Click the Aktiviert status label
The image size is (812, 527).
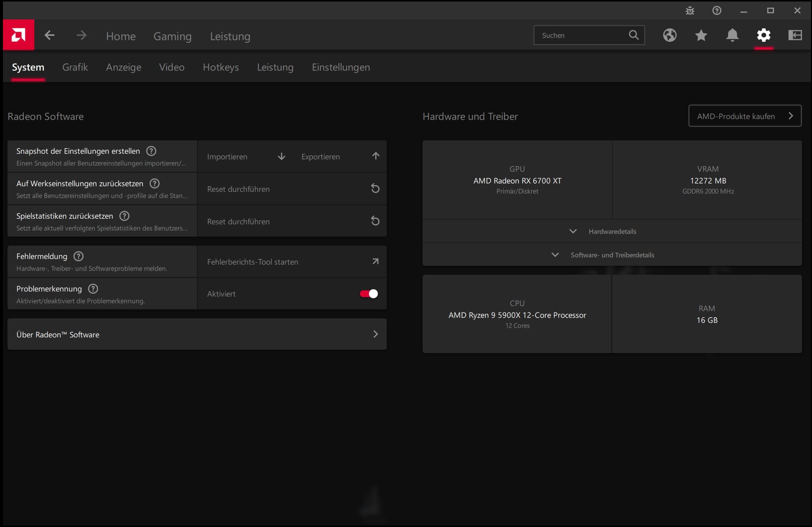point(221,294)
